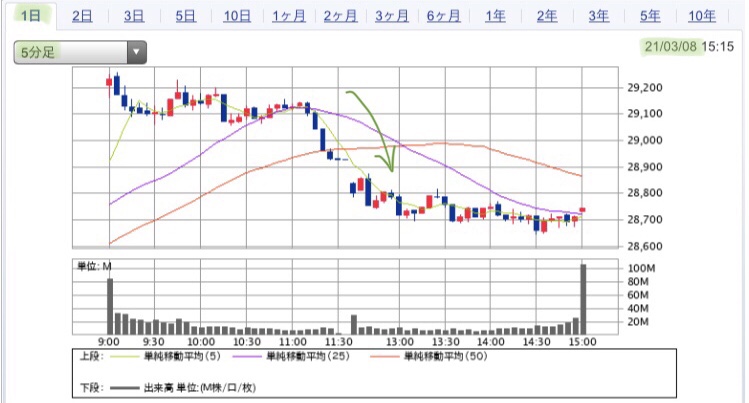View the 6ヶ月 chart range
Screen dimensions: 749x403
[443, 16]
